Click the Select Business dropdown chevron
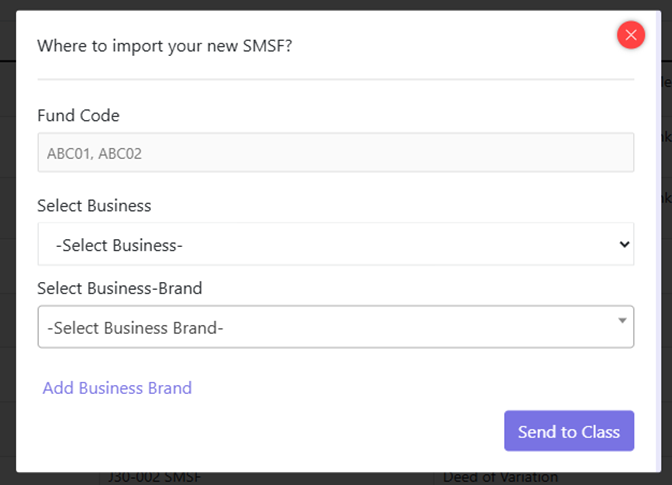672x485 pixels. click(624, 245)
